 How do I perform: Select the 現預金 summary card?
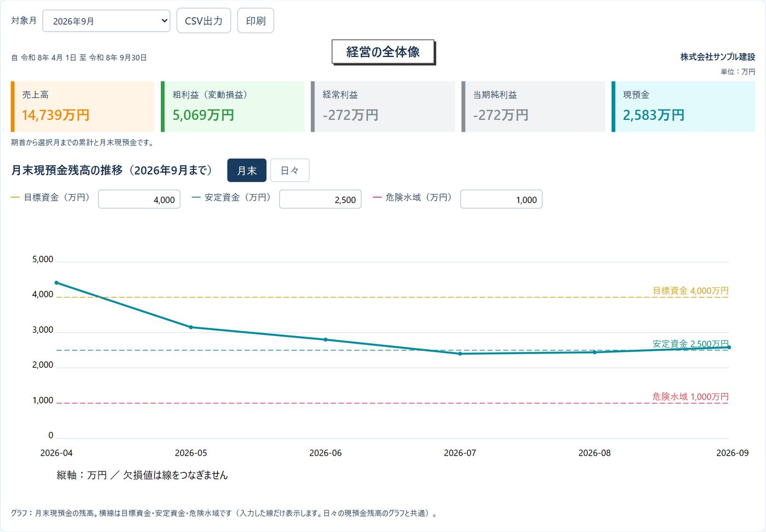(x=683, y=107)
